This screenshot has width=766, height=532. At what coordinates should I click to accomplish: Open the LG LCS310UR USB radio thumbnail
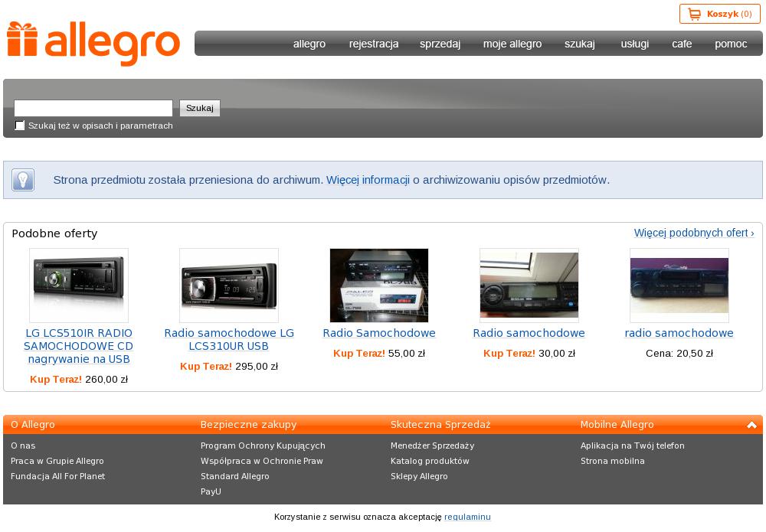[229, 286]
